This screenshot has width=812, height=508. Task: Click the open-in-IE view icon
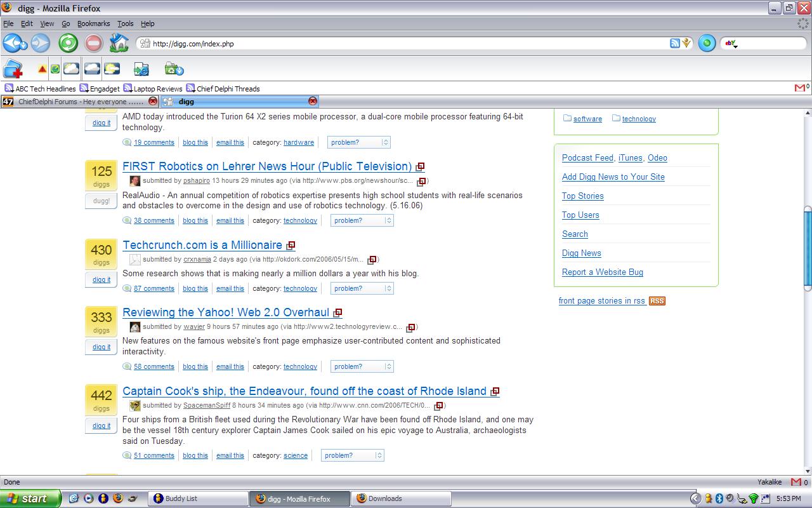[141, 69]
